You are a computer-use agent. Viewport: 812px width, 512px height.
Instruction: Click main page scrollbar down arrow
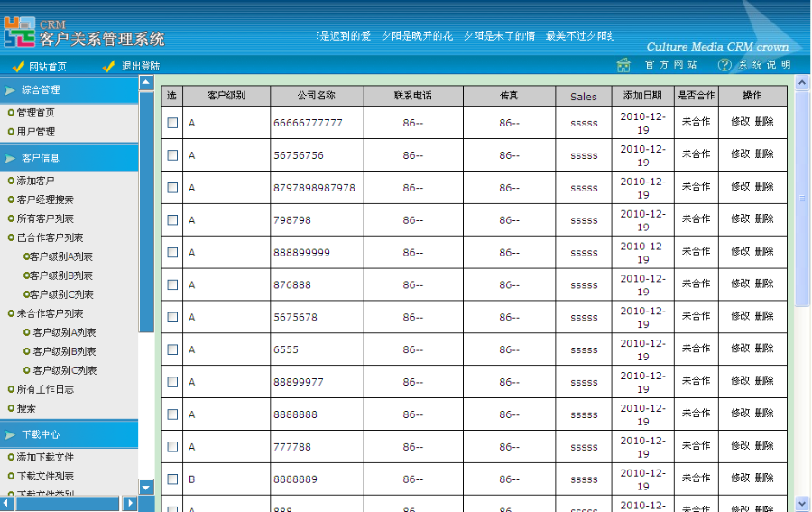point(802,503)
